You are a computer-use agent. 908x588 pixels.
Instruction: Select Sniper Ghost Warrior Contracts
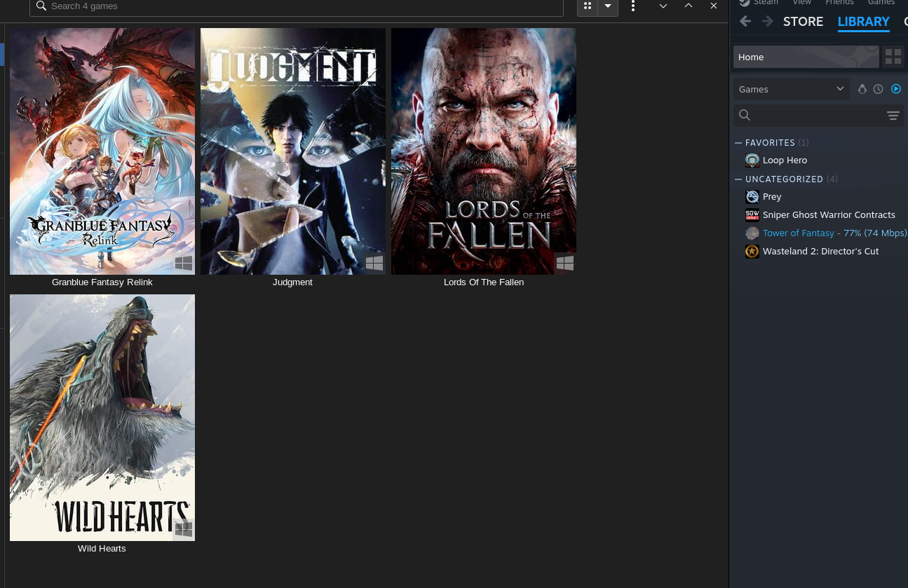pyautogui.click(x=829, y=215)
